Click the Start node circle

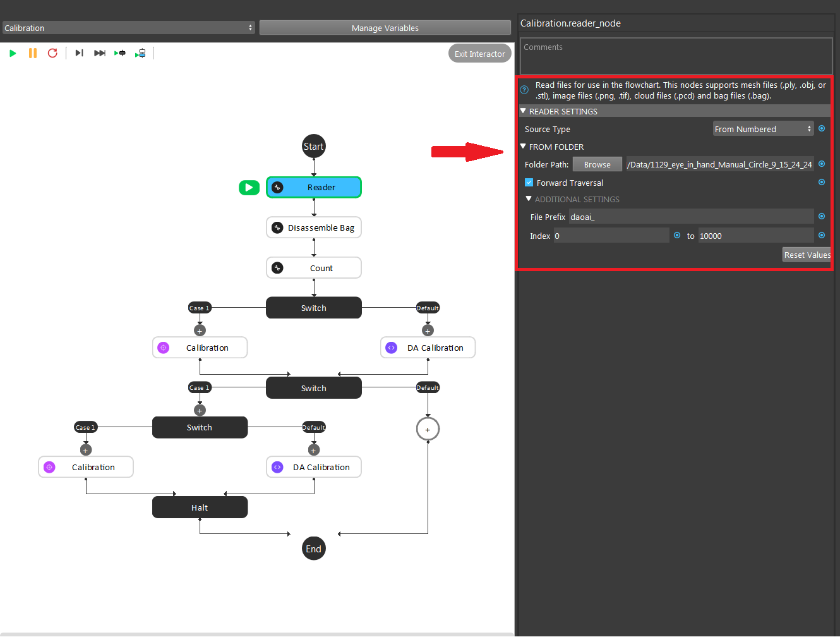pos(314,147)
